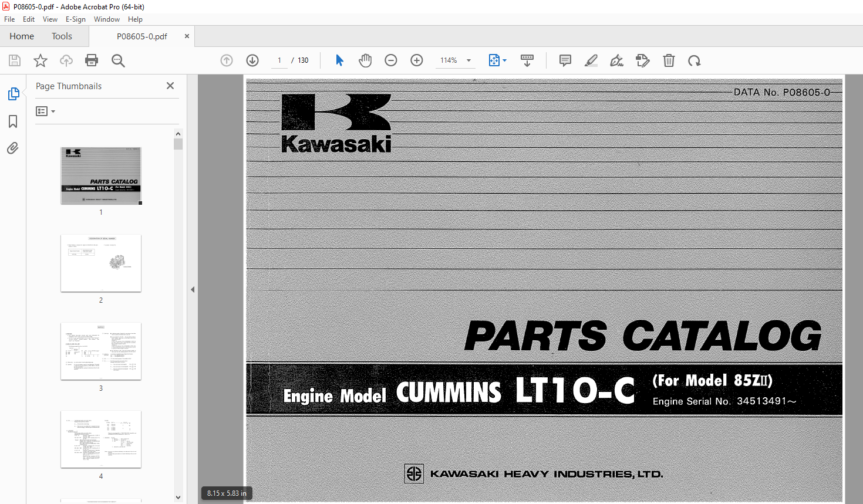
Task: Click the 'PARTS CATALOG' heading
Action: [643, 336]
